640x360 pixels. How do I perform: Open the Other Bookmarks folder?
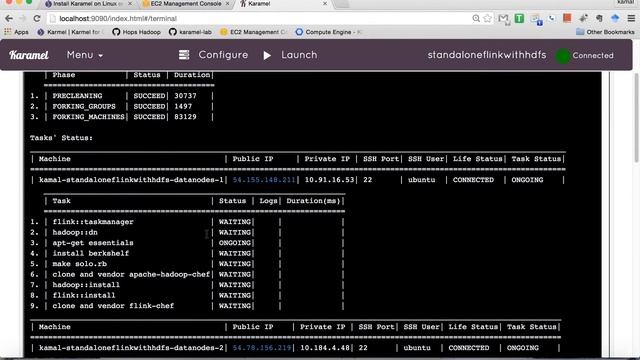point(605,32)
